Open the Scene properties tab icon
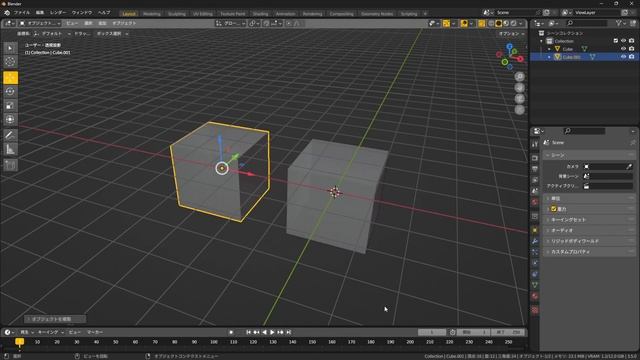 click(535, 191)
